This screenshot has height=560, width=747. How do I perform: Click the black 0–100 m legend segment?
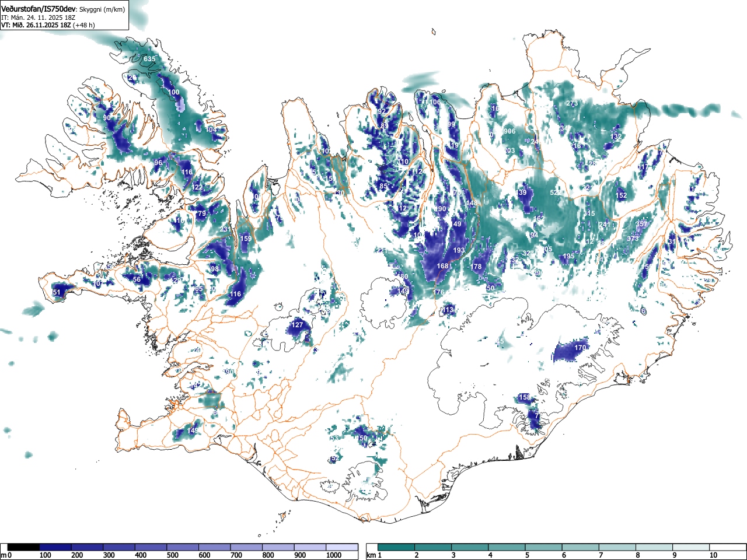(24, 547)
